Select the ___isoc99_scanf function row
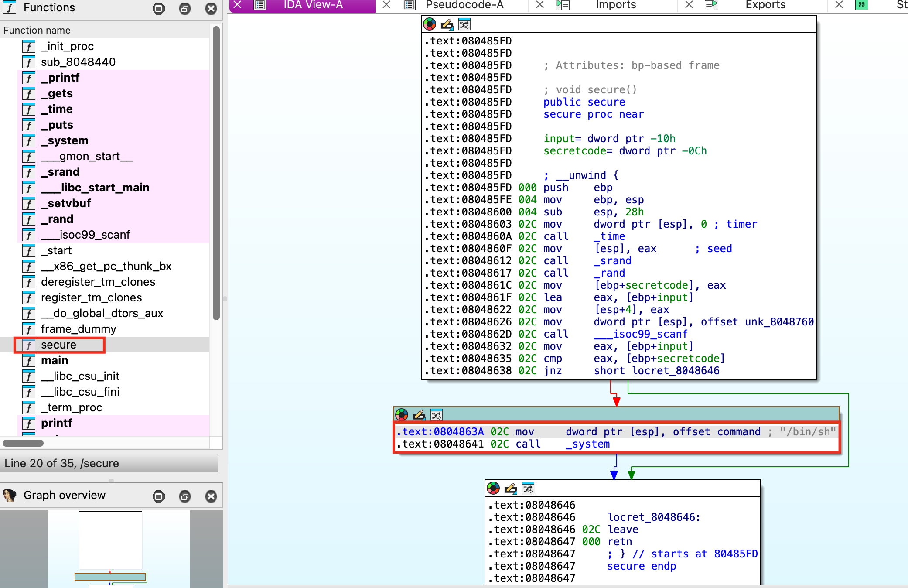The width and height of the screenshot is (908, 588). coord(105,235)
